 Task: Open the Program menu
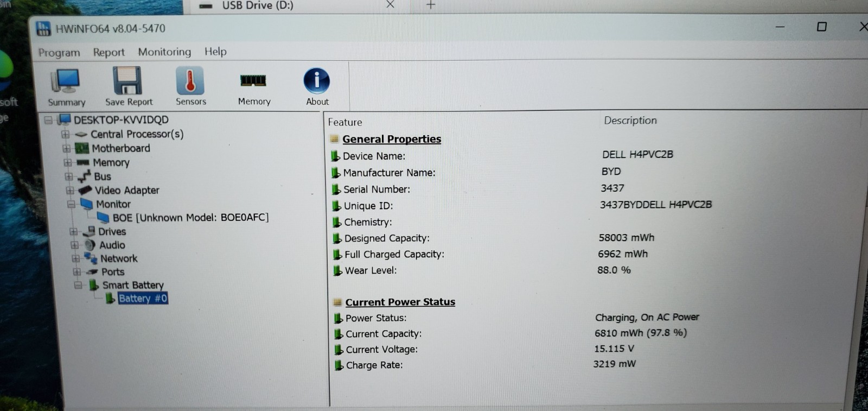click(x=59, y=53)
